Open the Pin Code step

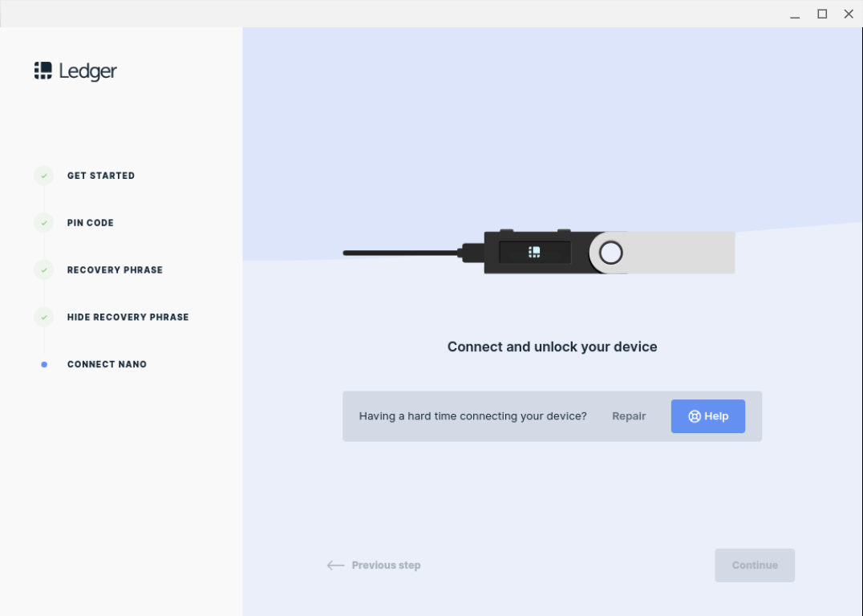(90, 222)
